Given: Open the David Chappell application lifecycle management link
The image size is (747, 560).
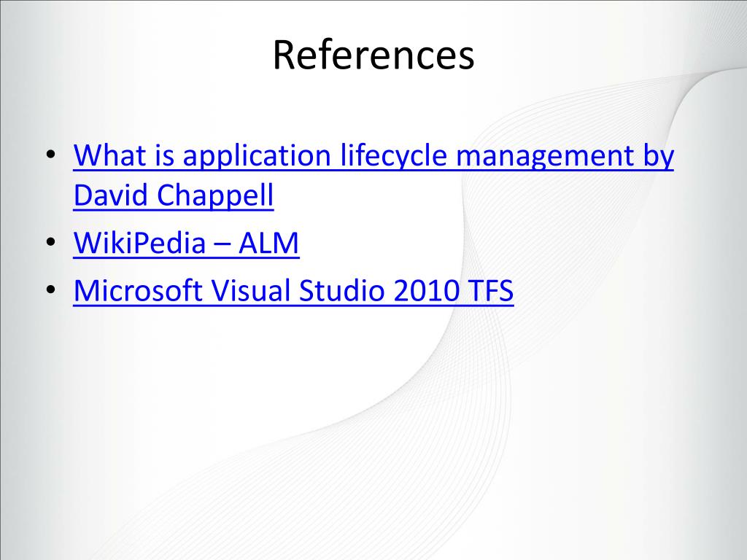Looking at the screenshot, I should 373,175.
